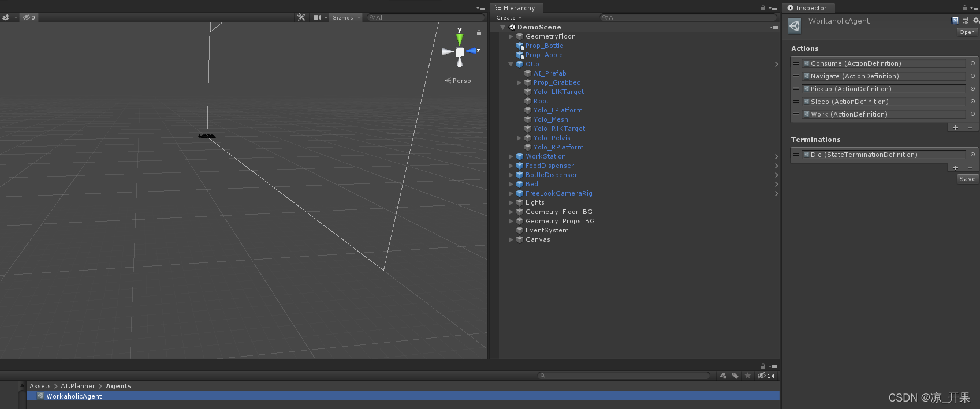Toggle the scene view gizmo lock

(479, 33)
